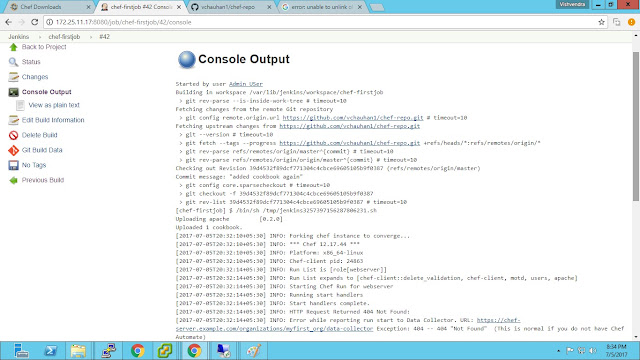Click the taskbar clock showing 8:34 PM
640x360 pixels.
(616, 351)
